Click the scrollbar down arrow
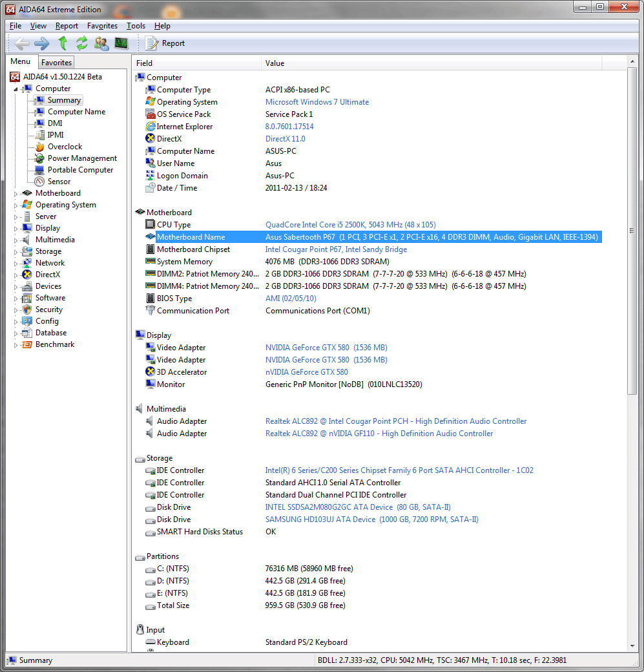The image size is (644, 672). (x=632, y=646)
